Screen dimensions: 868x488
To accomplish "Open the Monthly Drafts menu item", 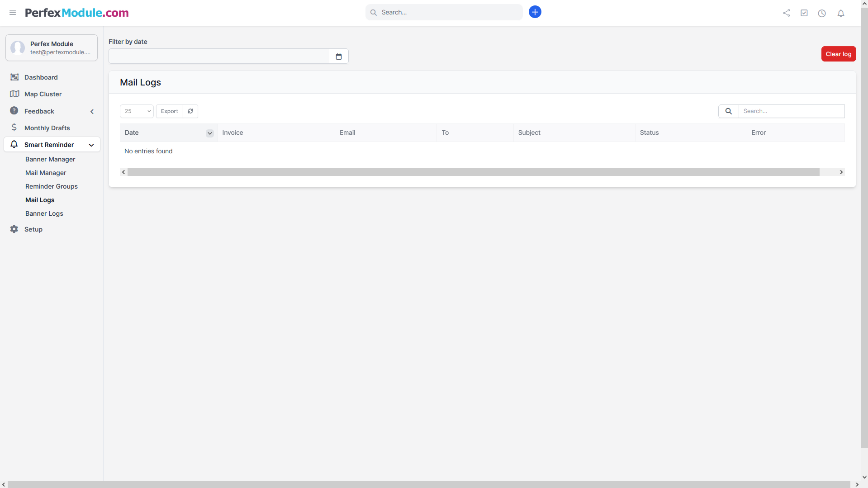I will click(47, 128).
